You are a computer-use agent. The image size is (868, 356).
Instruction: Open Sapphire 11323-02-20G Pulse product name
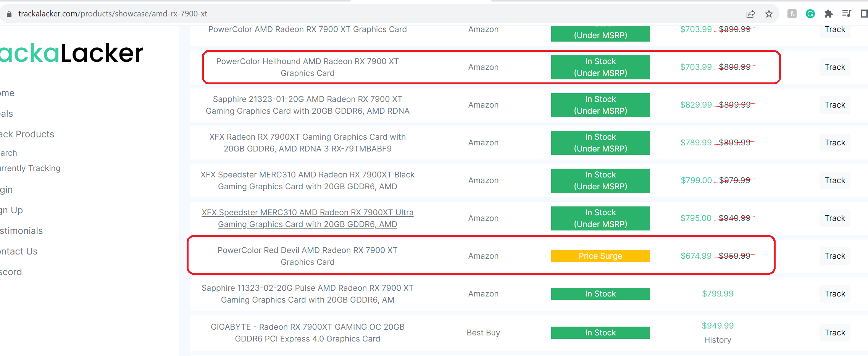(x=308, y=294)
